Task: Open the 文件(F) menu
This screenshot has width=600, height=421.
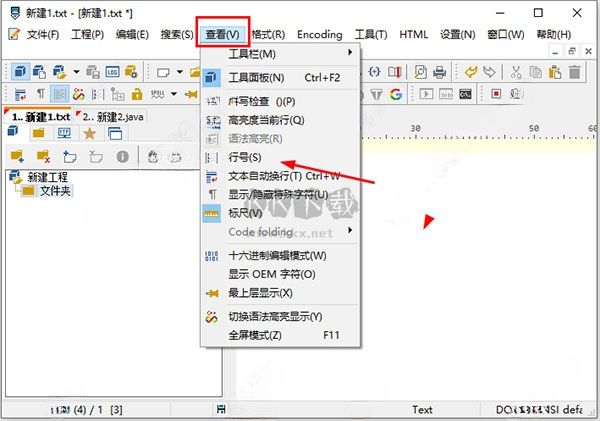Action: click(43, 34)
